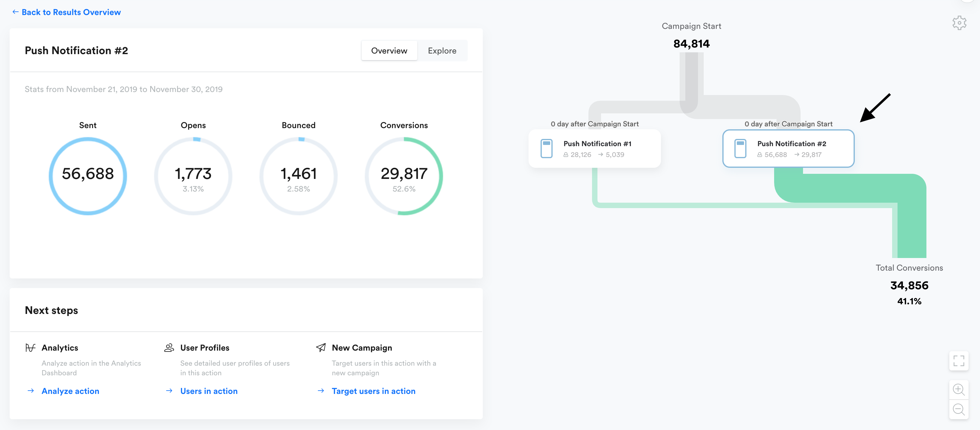Click the fullscreen expand icon

click(x=958, y=361)
